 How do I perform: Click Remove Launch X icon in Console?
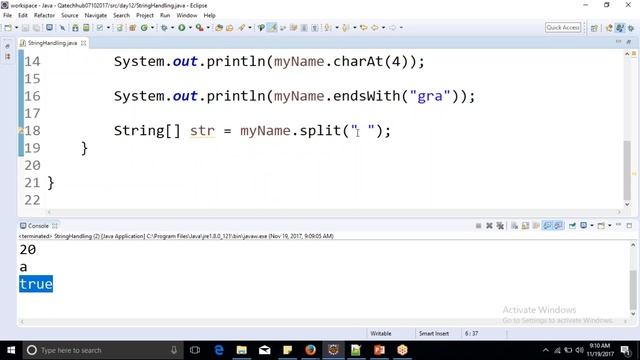[x=489, y=226]
